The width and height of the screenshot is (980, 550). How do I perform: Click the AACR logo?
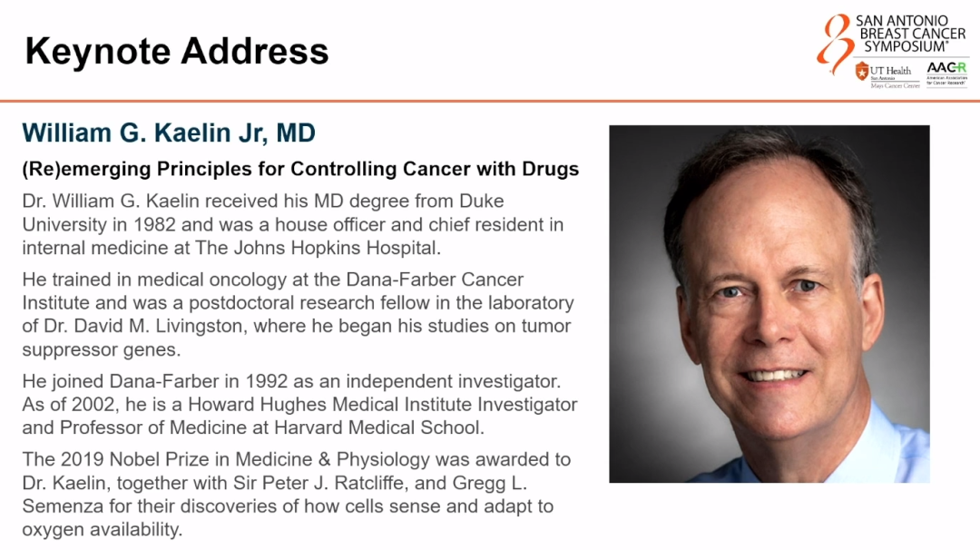coord(946,68)
